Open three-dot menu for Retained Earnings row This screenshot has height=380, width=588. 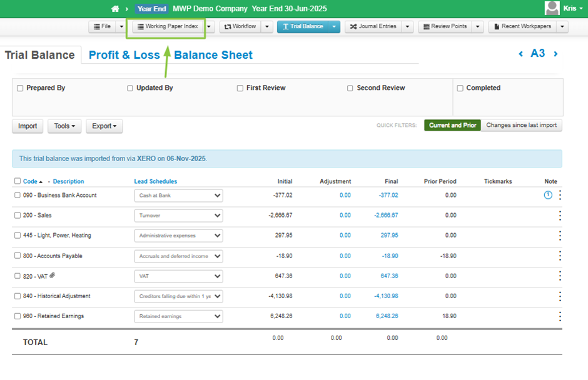coord(560,316)
